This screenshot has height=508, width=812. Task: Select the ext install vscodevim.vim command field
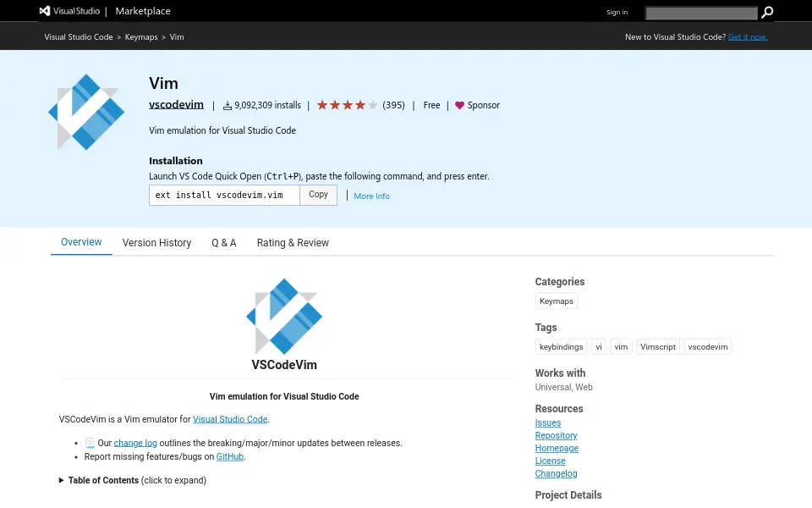point(224,195)
